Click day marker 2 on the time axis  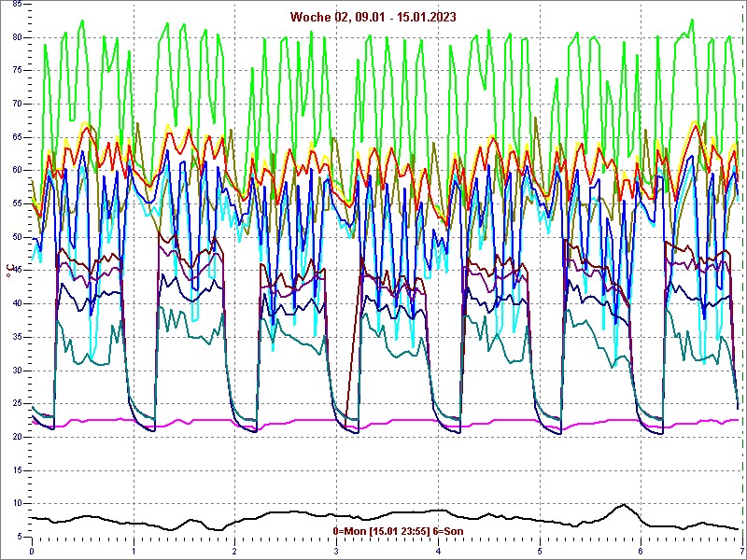click(234, 551)
